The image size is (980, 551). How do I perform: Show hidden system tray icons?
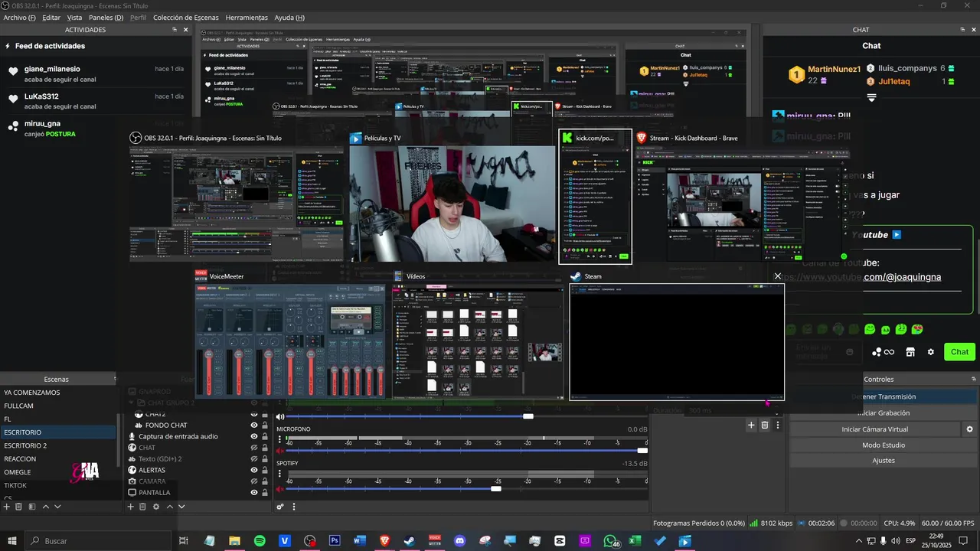pyautogui.click(x=859, y=541)
